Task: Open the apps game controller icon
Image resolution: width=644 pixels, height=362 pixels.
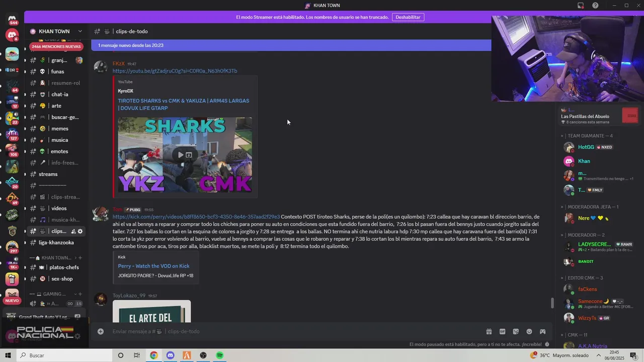Action: pos(543,331)
